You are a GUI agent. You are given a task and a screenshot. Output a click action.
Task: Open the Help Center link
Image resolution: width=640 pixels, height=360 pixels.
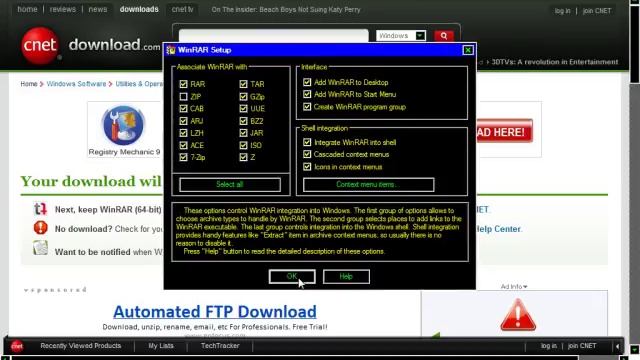click(x=499, y=229)
